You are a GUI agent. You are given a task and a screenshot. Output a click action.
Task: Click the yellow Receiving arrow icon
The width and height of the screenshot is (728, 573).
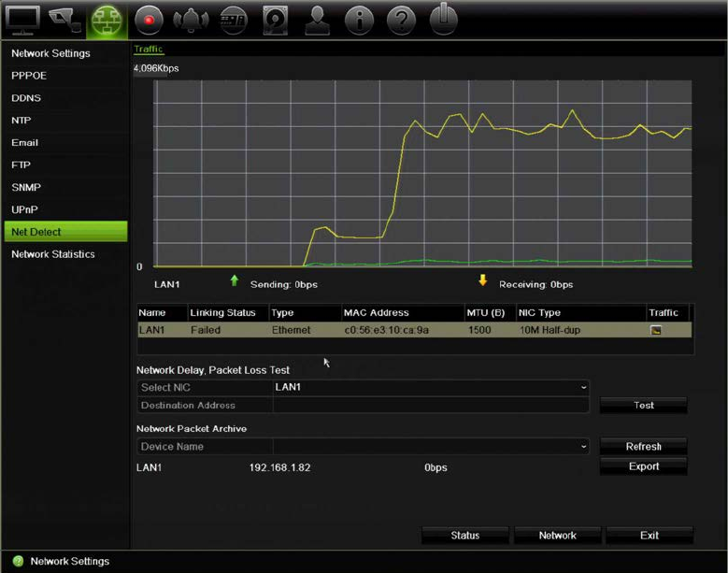[483, 280]
